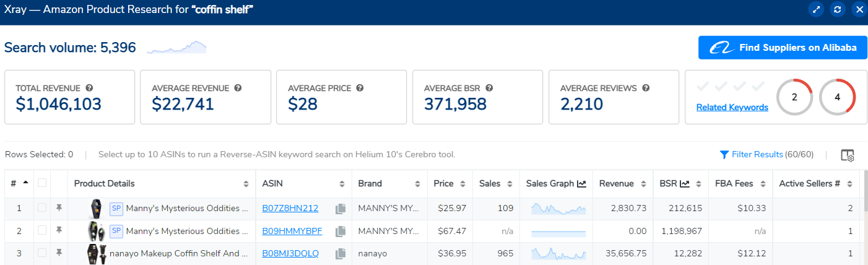
Task: Open the Related Keywords link
Action: 732,108
